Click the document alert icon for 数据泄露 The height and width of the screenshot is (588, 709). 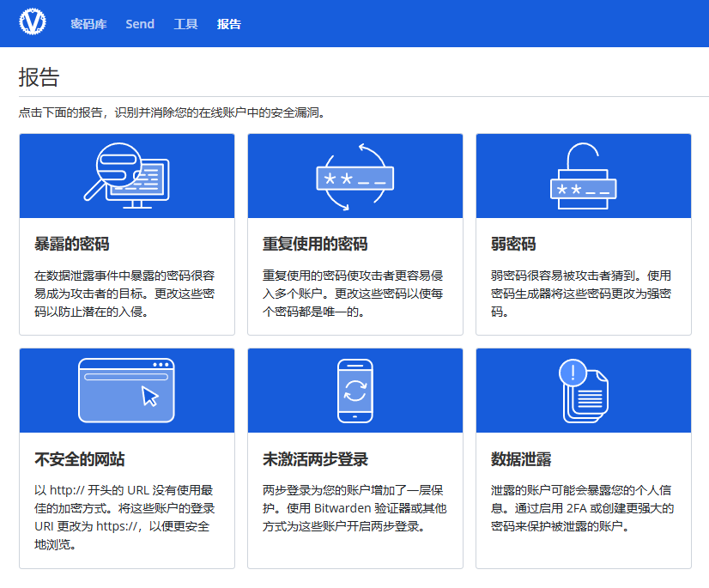(584, 391)
